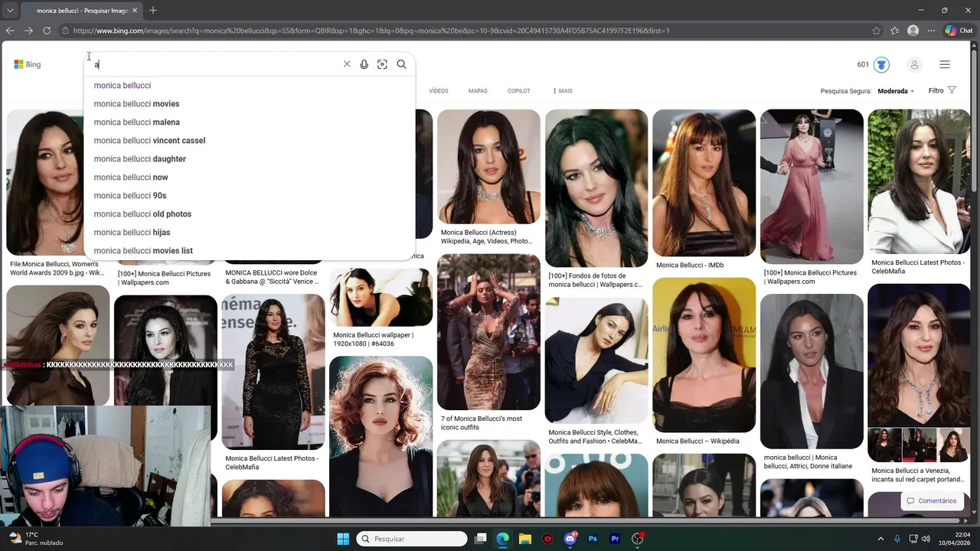Open the Pesquisa Segura Moderada dropdown
The height and width of the screenshot is (551, 980).
[x=896, y=91]
